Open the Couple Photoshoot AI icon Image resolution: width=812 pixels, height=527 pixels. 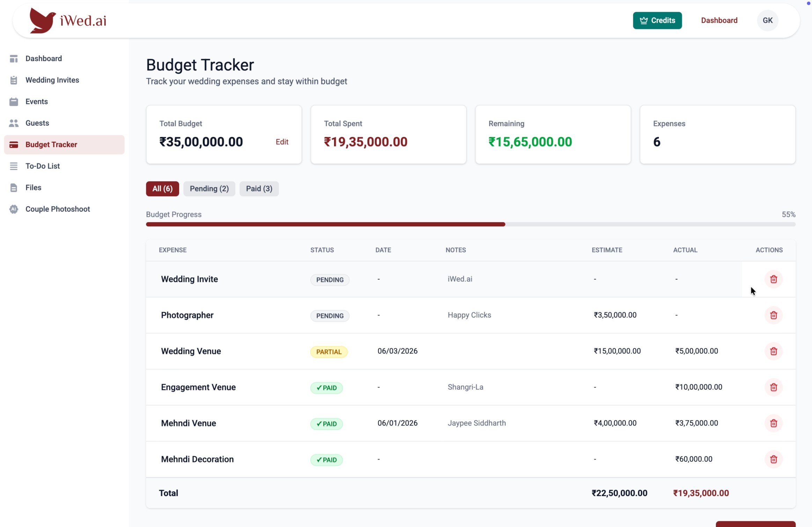(13, 209)
